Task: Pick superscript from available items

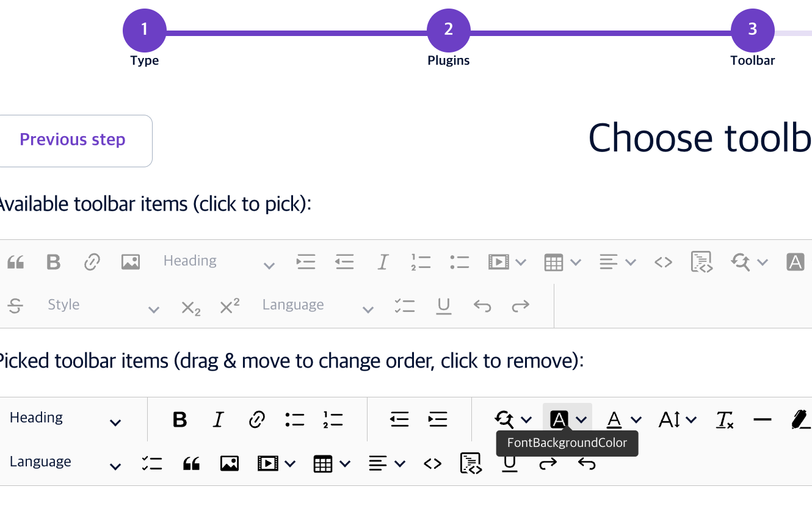Action: (x=230, y=306)
